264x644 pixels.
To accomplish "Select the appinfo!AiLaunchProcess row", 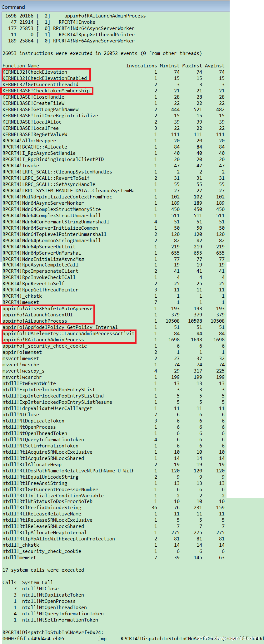I will [x=113, y=321].
